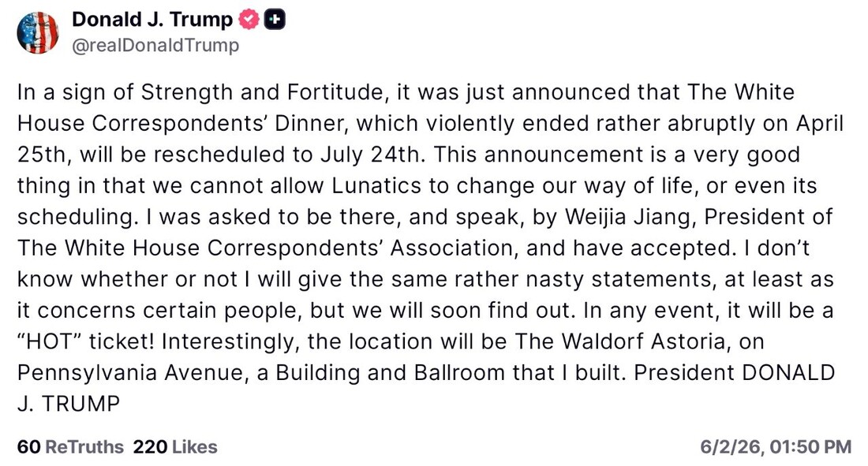Open Donald J. Trump's profile avatar
Viewport: 868px width, 466px height.
coord(38,32)
